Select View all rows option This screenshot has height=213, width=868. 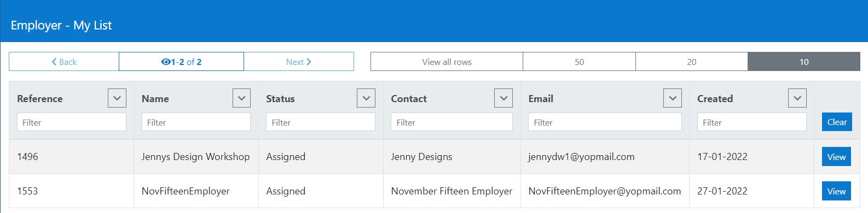[447, 62]
